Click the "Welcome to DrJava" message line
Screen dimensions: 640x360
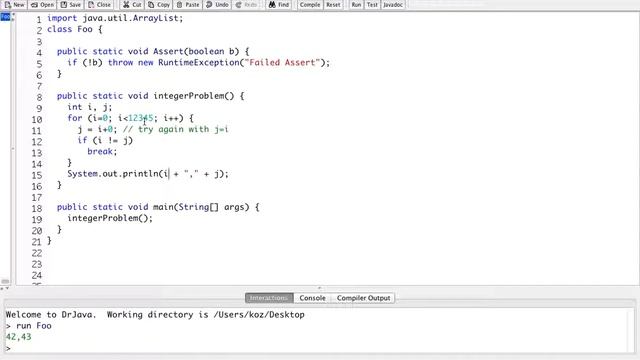[155, 315]
